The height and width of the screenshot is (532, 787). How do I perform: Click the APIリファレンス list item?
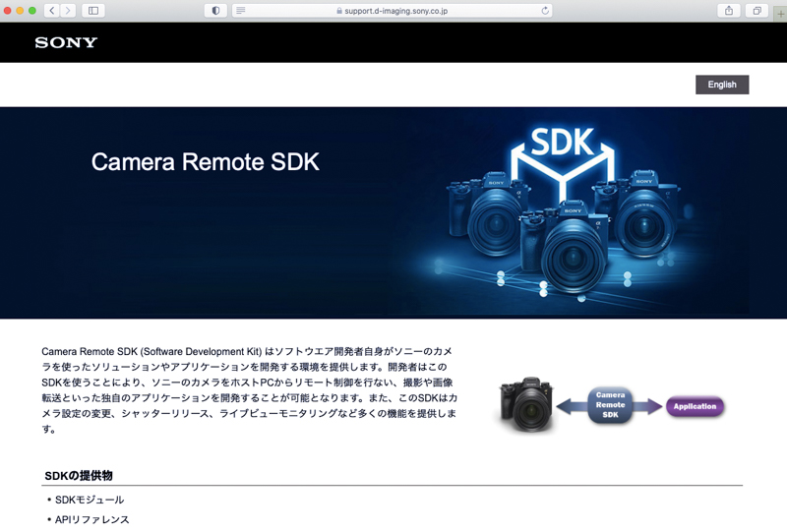pyautogui.click(x=91, y=520)
